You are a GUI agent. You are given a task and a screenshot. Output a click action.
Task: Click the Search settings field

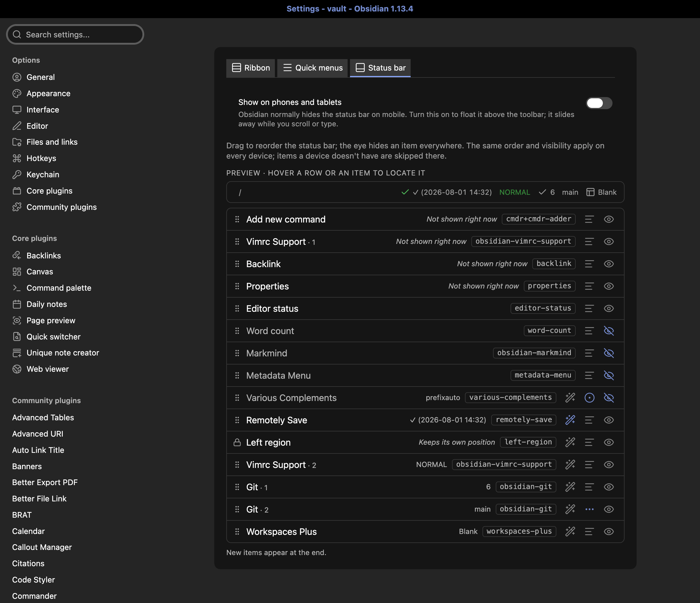(75, 34)
